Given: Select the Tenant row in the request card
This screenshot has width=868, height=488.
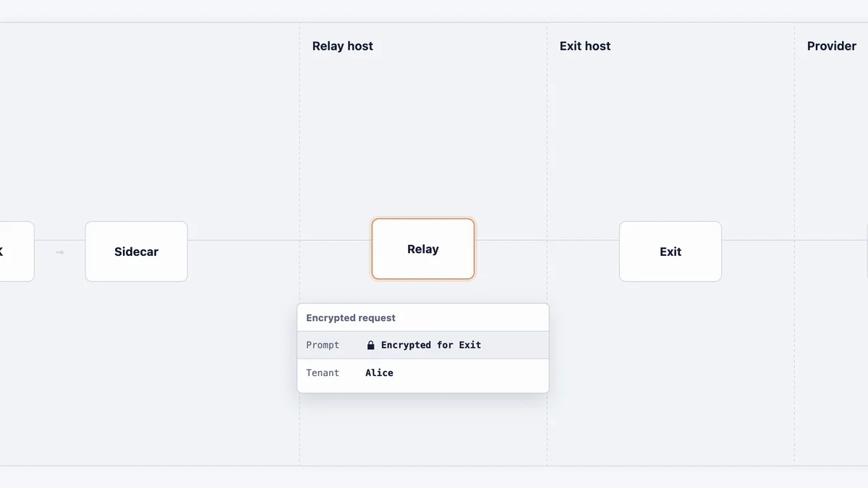Looking at the screenshot, I should (423, 373).
